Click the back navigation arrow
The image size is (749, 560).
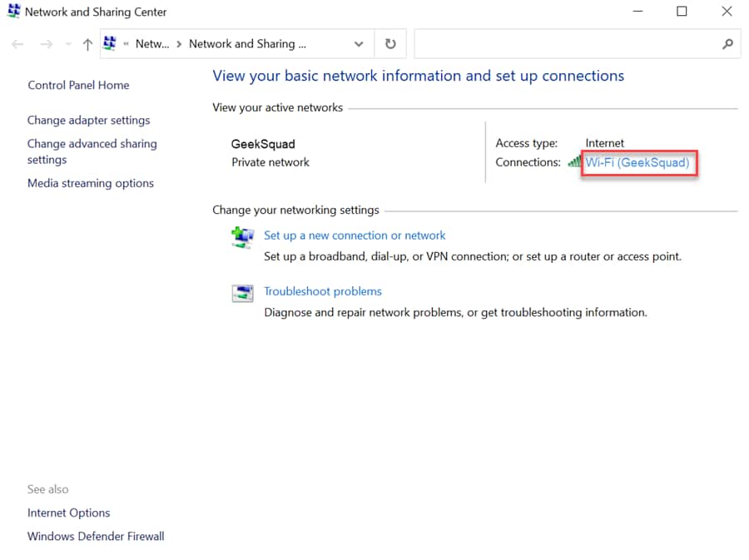(17, 43)
